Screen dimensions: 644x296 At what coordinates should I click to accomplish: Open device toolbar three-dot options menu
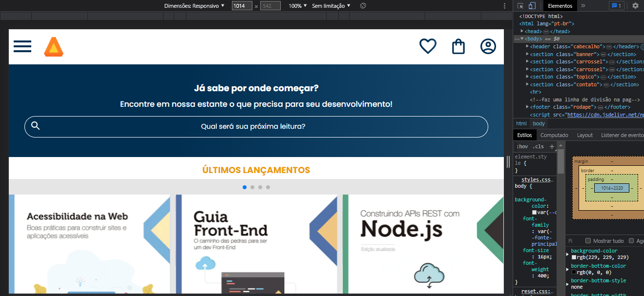(504, 6)
